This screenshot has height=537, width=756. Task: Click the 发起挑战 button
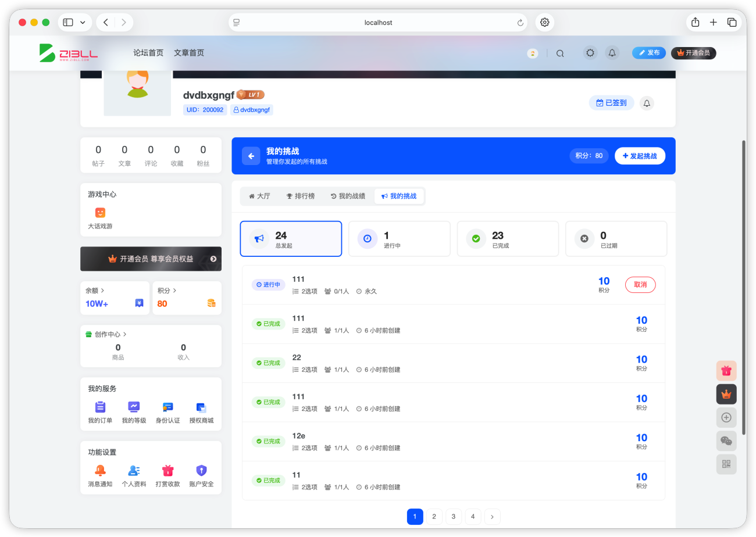tap(640, 156)
